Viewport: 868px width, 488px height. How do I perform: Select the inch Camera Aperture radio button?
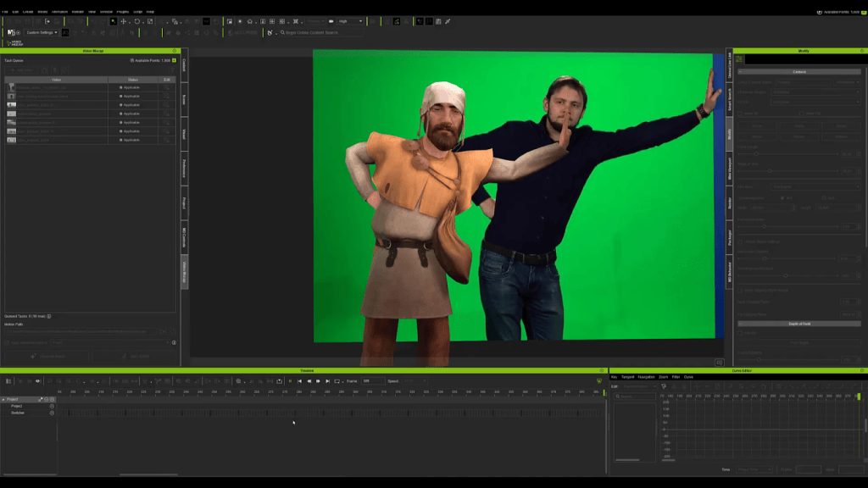(x=824, y=197)
